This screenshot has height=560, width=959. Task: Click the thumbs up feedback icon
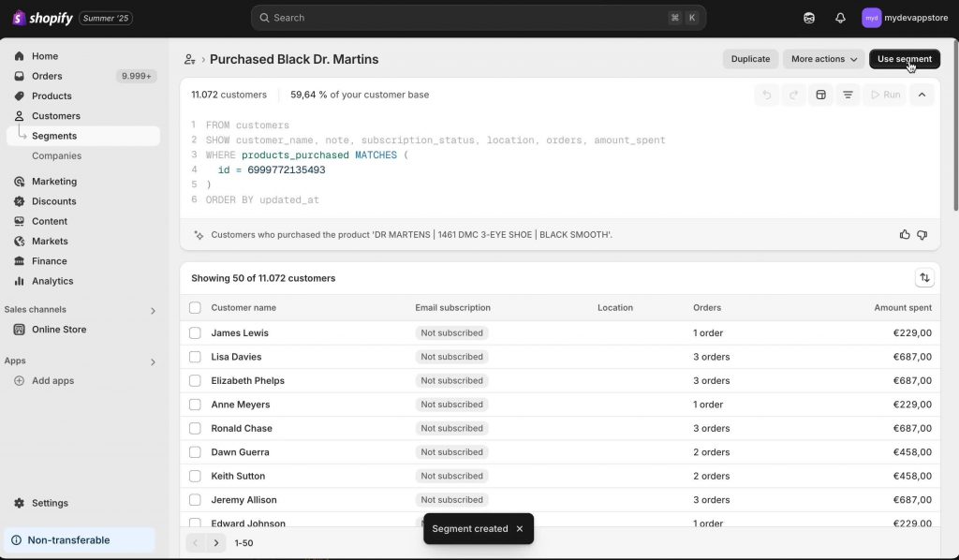tap(905, 235)
